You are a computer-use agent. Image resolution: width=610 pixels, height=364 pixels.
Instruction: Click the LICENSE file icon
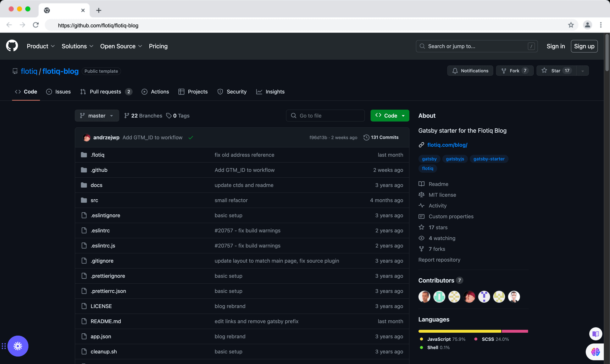[x=84, y=306]
